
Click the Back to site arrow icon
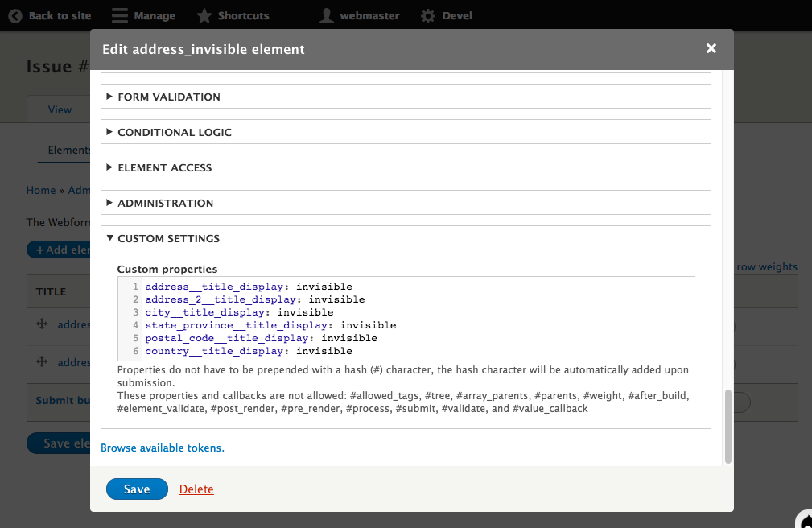click(15, 15)
